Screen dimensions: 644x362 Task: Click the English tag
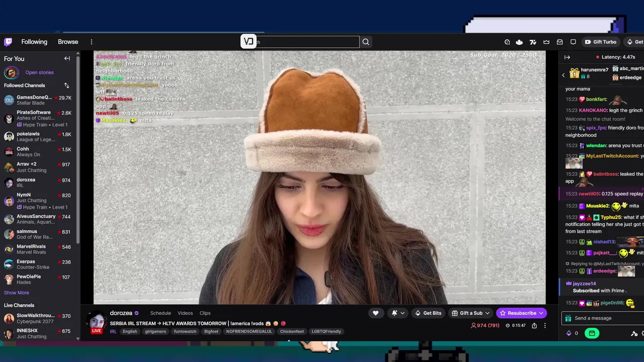(130, 331)
